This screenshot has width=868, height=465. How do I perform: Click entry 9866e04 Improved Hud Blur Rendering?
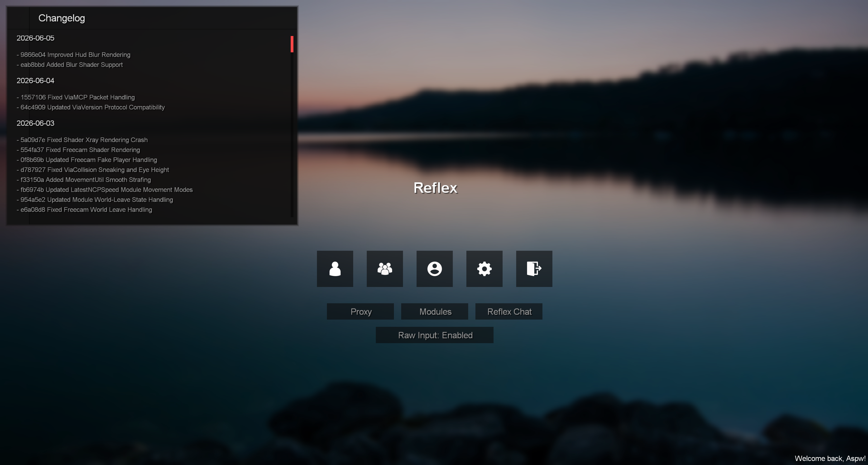[73, 55]
